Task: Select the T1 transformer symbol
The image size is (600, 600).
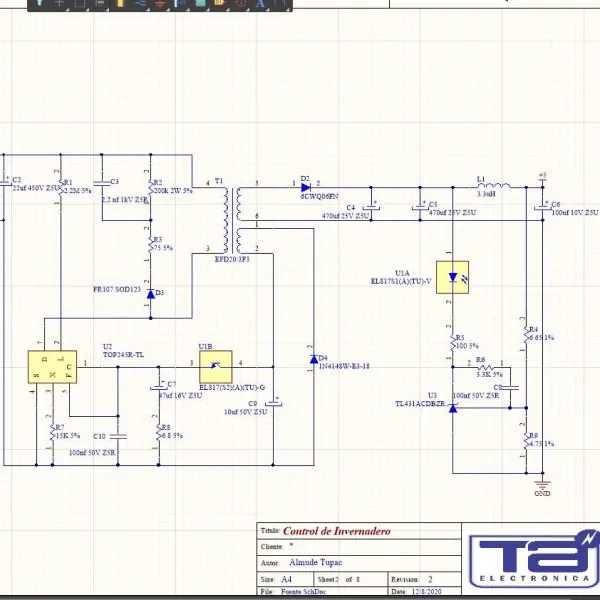Action: [233, 220]
